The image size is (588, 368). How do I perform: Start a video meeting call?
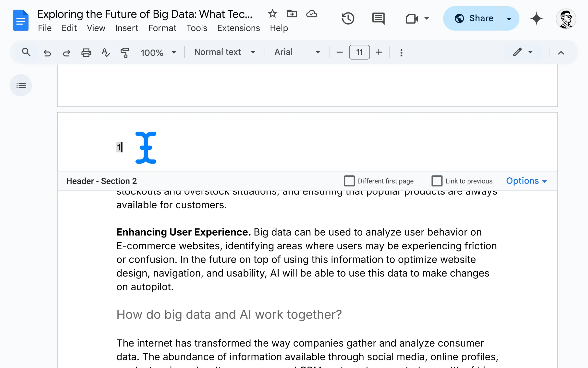click(412, 18)
